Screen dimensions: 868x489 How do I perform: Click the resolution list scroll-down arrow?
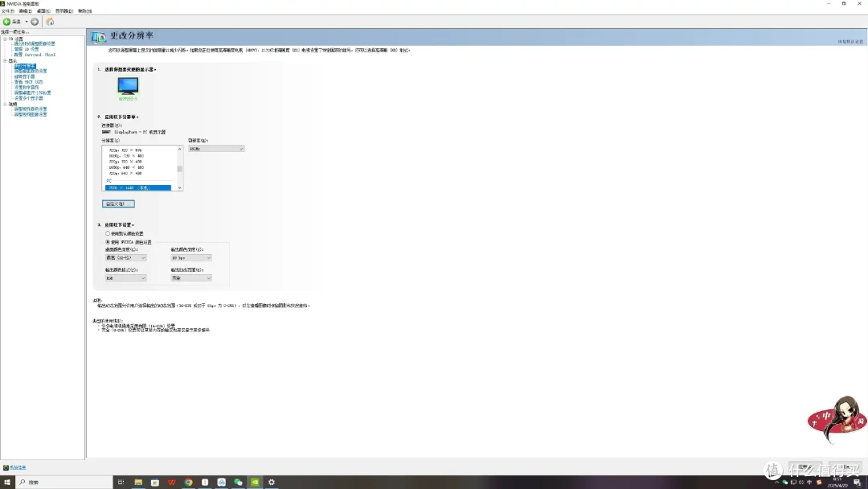(179, 187)
